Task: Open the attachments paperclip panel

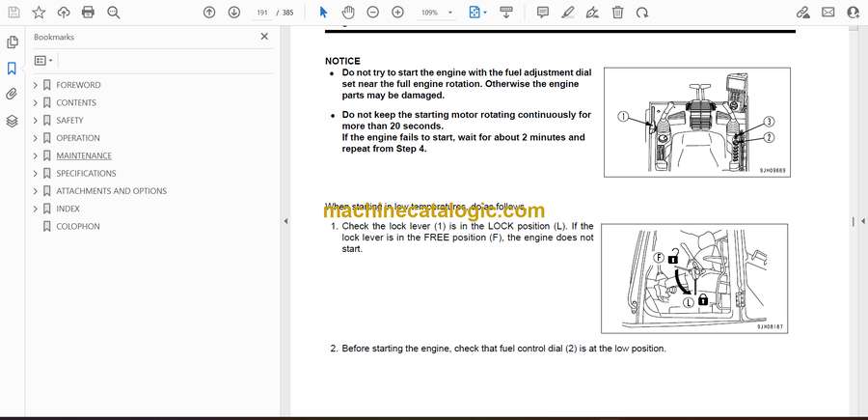Action: [x=13, y=95]
